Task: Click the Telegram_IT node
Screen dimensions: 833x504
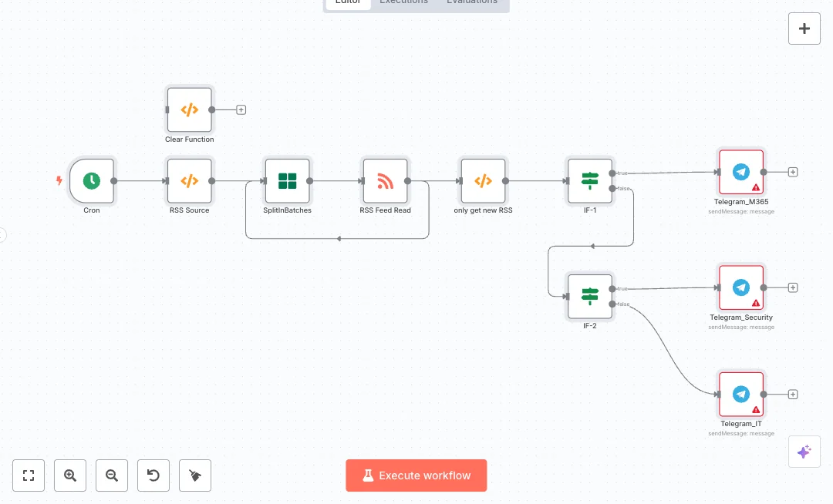Action: point(740,395)
